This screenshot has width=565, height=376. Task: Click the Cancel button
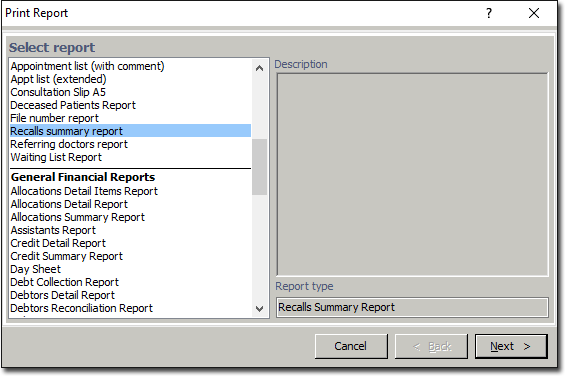351,346
